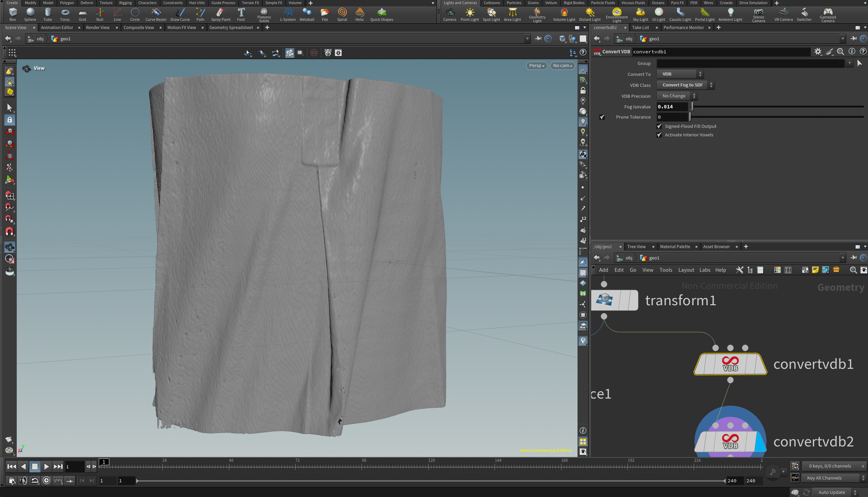Image resolution: width=868 pixels, height=497 pixels.
Task: Disable Signed-Flood Fill Output checkbox
Action: tap(659, 126)
